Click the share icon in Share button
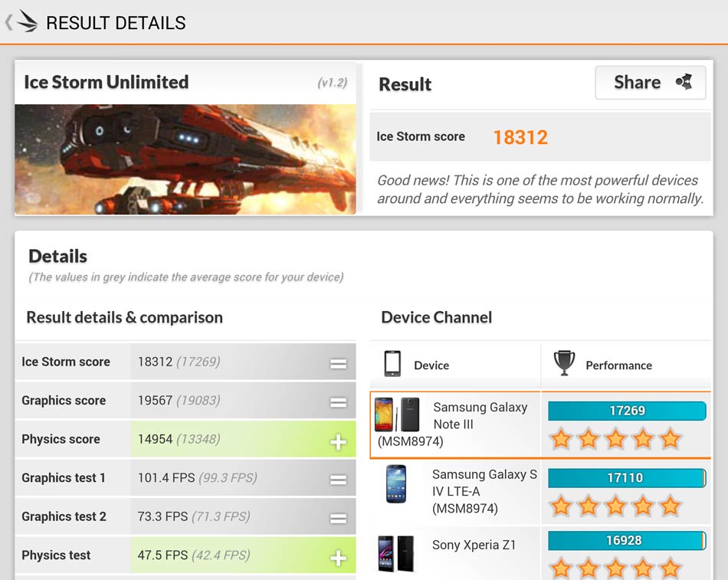This screenshot has height=580, width=728. [684, 82]
